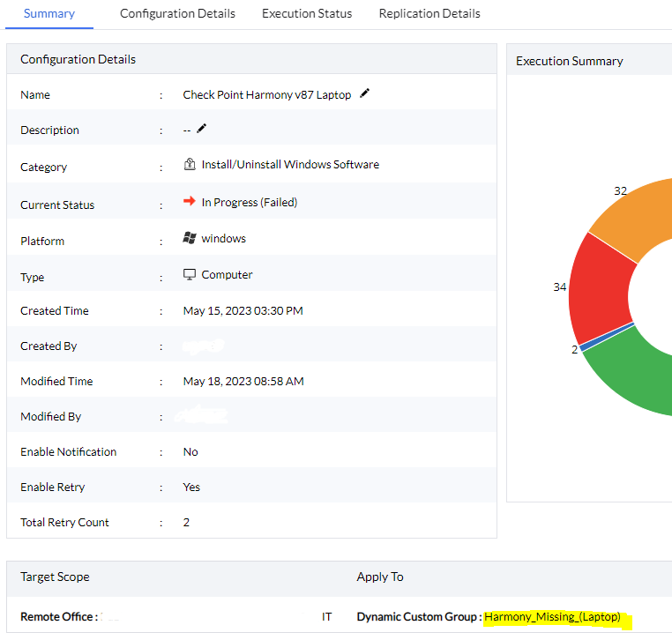Click the Harmony_Missing_(Laptop) custom group link
Viewport: 672px width, 640px height.
point(552,617)
